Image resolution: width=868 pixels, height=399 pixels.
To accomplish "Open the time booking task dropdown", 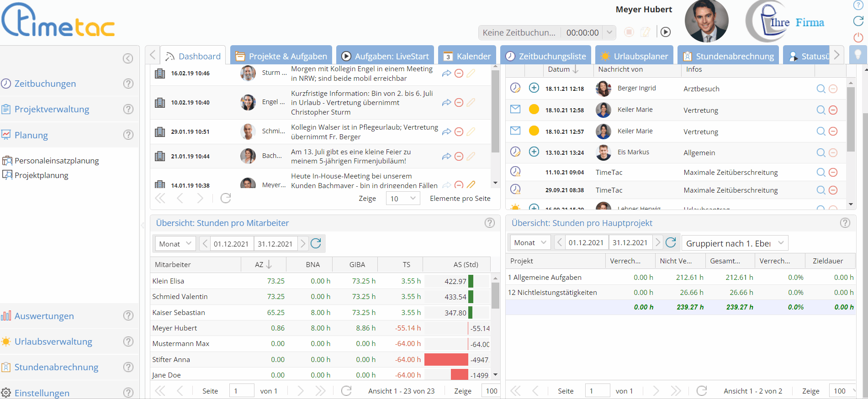I will [x=609, y=32].
